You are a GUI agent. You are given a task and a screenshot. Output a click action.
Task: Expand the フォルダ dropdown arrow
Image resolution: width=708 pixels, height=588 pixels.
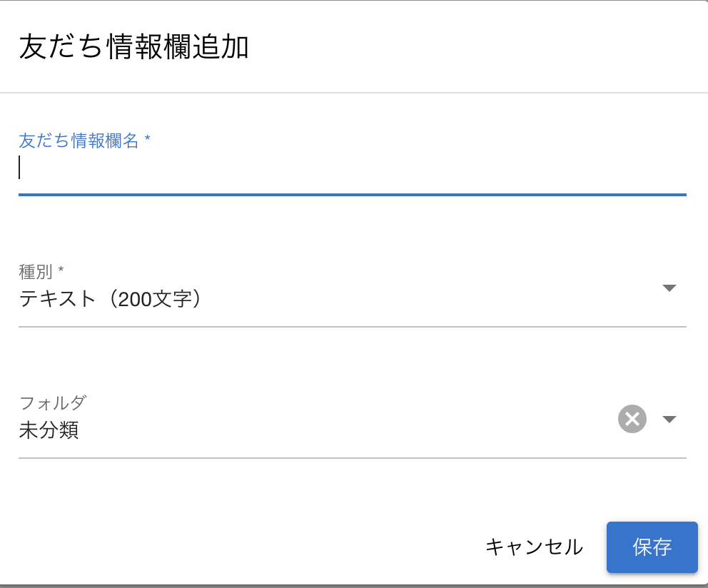[x=669, y=419]
